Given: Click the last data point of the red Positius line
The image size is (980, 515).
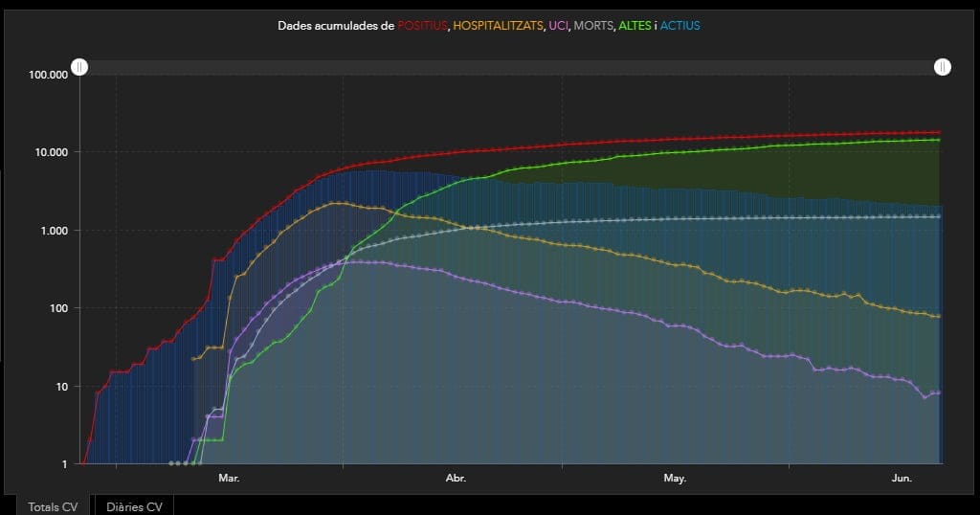Looking at the screenshot, I should pyautogui.click(x=939, y=132).
